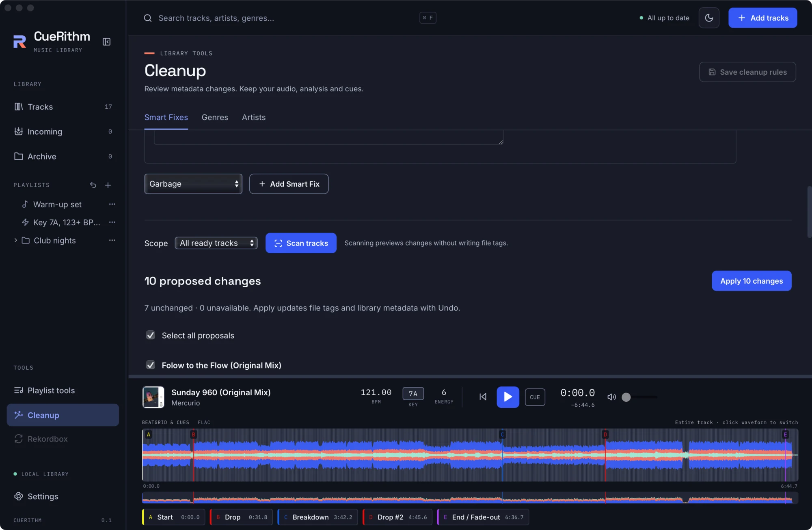Open the Scope All ready tracks dropdown
This screenshot has height=530, width=812.
[x=216, y=243]
